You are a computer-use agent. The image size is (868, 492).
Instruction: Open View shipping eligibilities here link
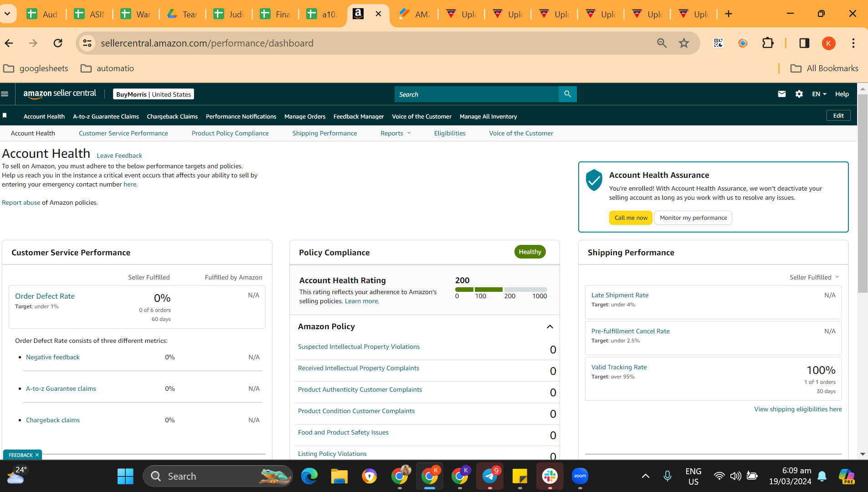798,409
